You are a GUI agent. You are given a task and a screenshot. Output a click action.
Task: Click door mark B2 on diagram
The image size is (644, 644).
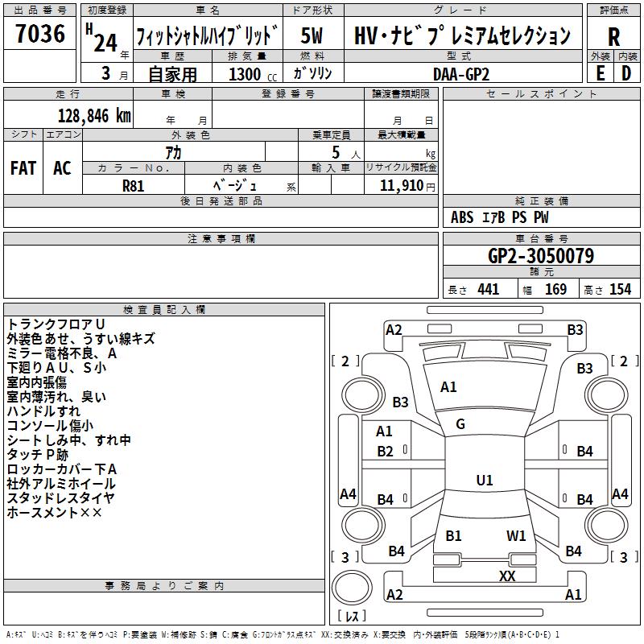[386, 452]
